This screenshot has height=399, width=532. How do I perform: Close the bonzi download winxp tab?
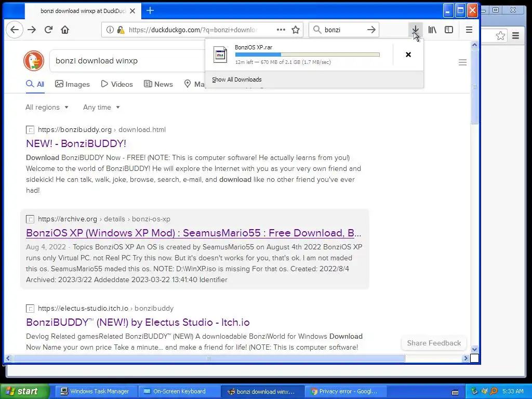point(132,11)
